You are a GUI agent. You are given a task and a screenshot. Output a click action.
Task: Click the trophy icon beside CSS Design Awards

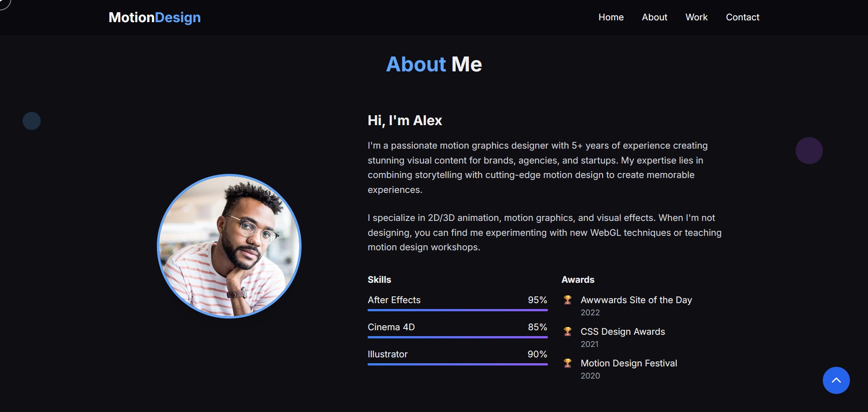point(567,332)
